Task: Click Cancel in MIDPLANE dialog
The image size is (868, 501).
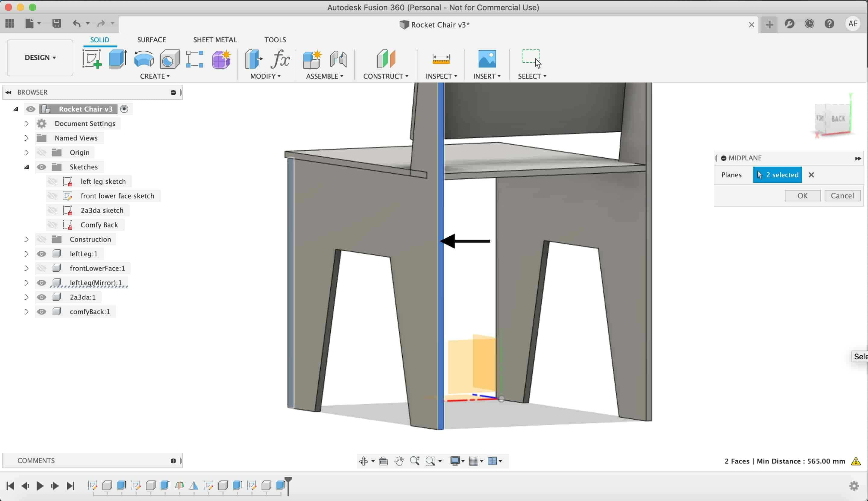Action: pos(842,195)
